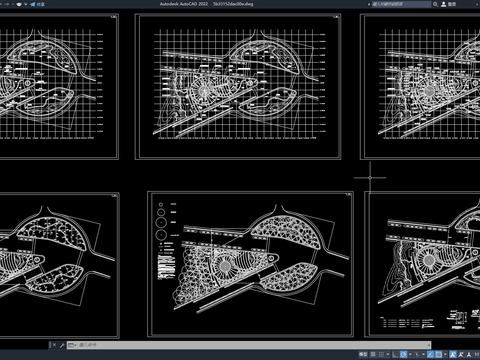Click the user account sign-in icon
480x360 pixels.
[444, 4]
